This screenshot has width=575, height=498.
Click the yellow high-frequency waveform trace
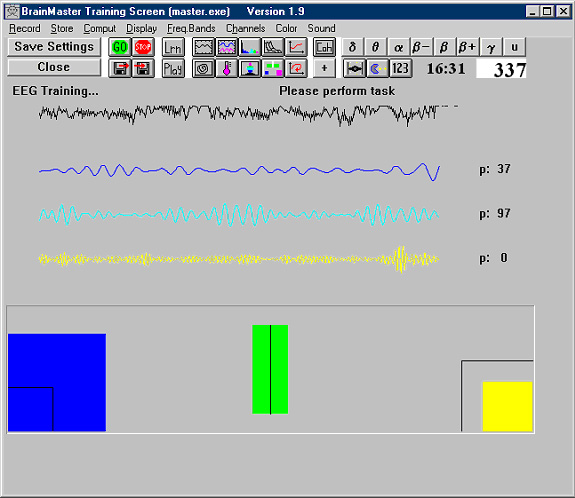point(239,259)
